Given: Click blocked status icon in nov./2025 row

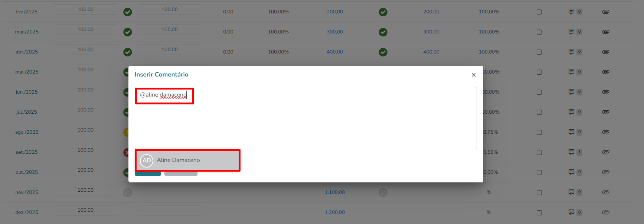Looking at the screenshot, I should 128,192.
